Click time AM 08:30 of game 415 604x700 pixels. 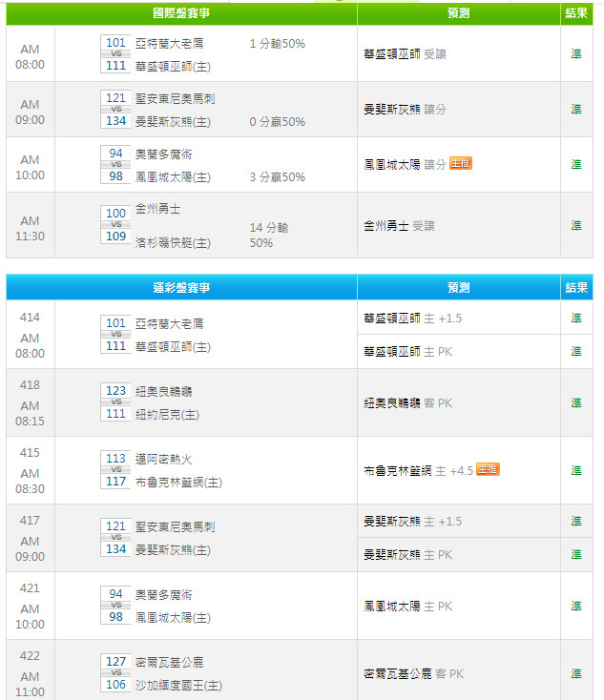pyautogui.click(x=30, y=482)
